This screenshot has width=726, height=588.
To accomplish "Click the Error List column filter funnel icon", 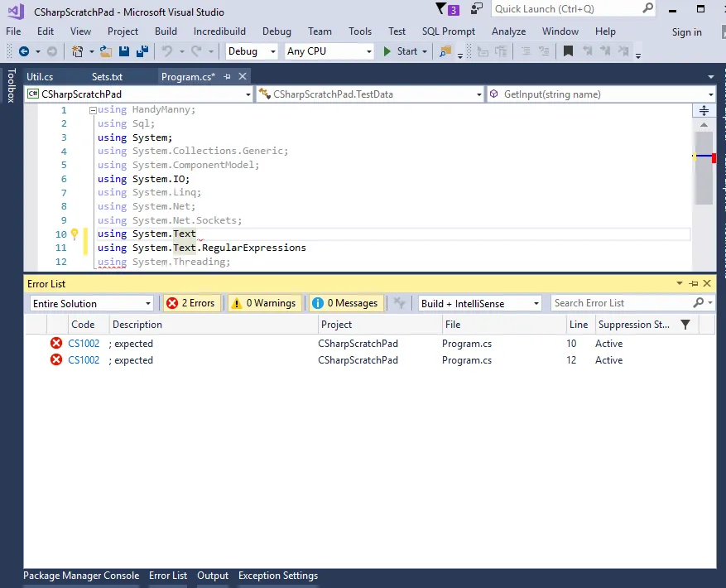I will click(x=685, y=325).
